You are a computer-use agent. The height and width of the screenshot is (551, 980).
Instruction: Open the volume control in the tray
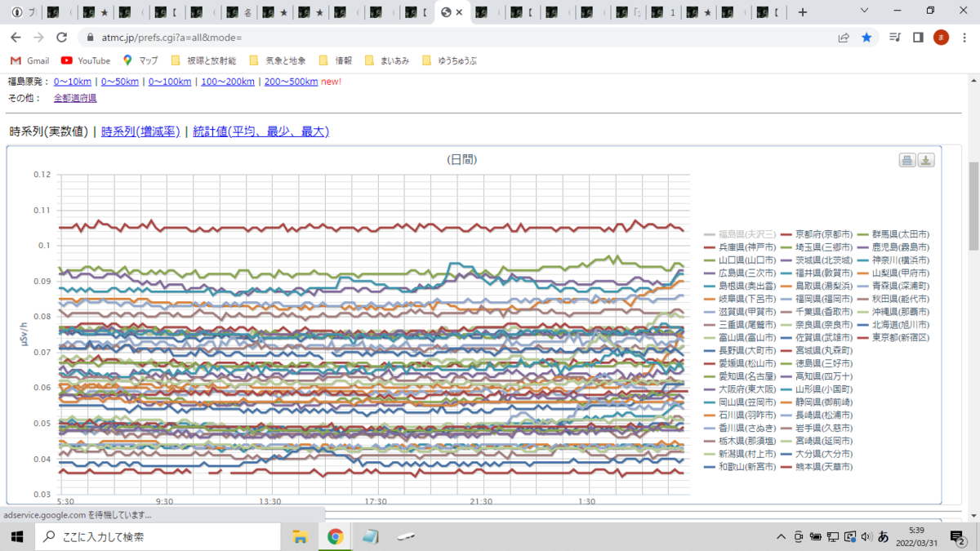point(866,536)
